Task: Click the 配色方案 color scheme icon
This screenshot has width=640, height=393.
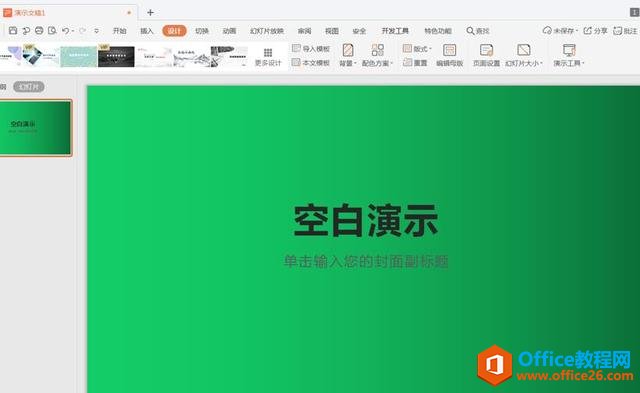Action: [x=378, y=50]
